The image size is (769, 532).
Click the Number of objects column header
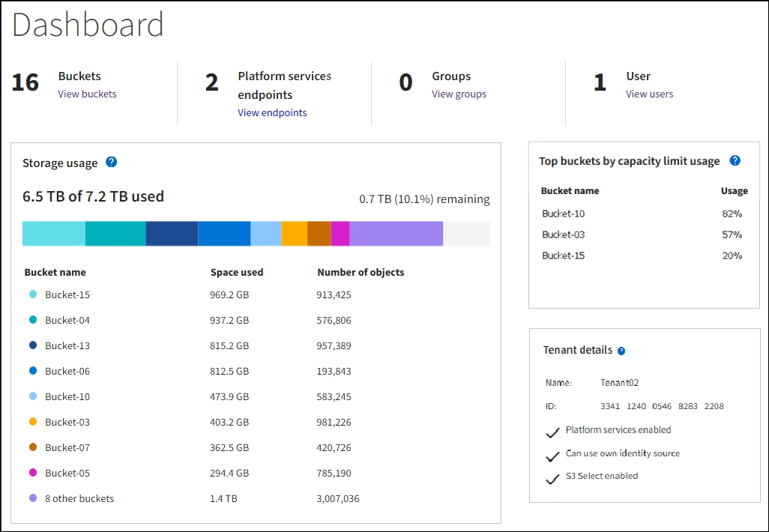(x=361, y=273)
